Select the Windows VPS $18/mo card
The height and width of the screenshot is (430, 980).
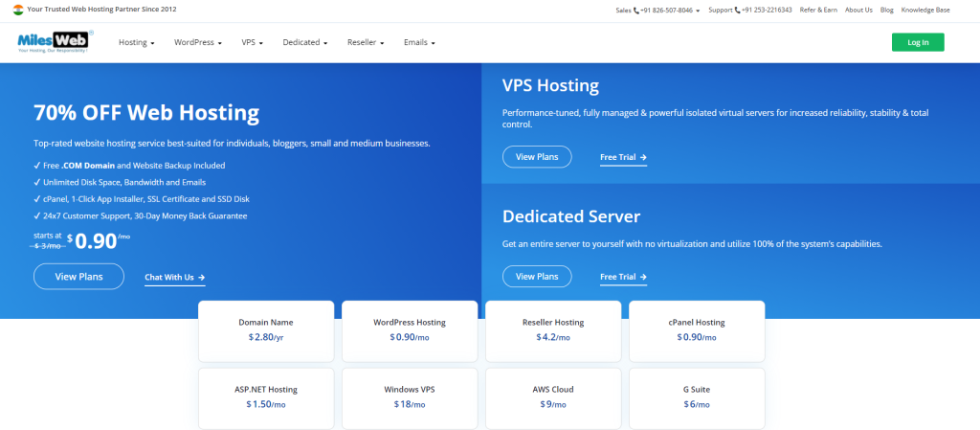pyautogui.click(x=410, y=398)
